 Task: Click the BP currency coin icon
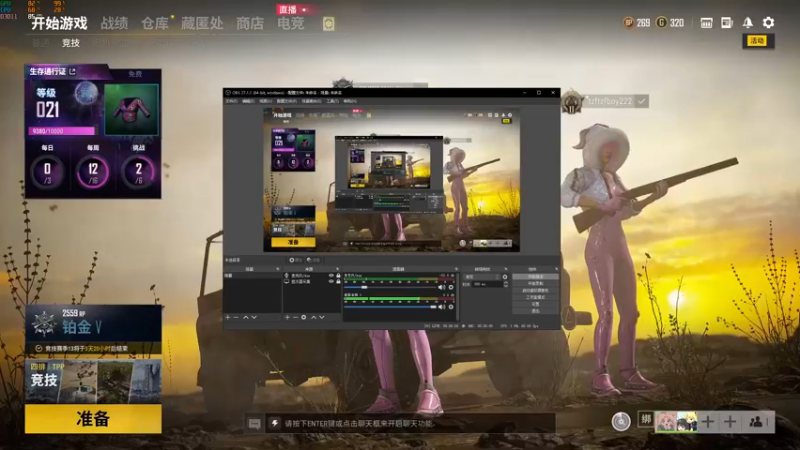click(x=629, y=22)
